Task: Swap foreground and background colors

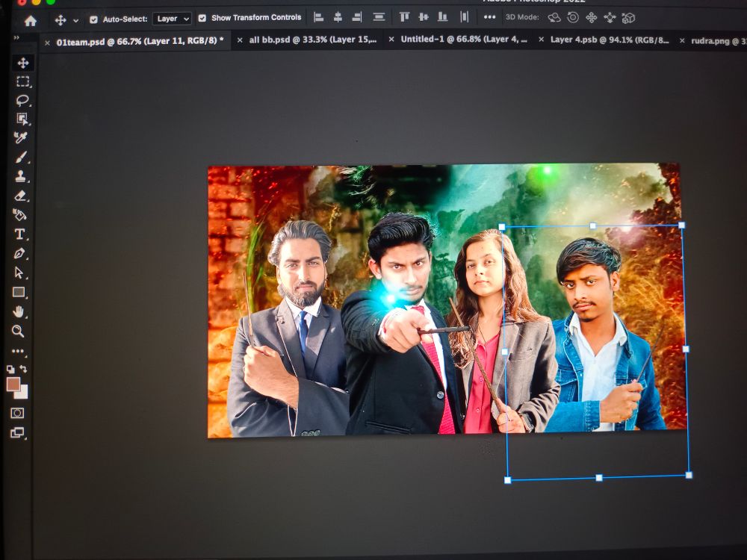Action: [23, 369]
